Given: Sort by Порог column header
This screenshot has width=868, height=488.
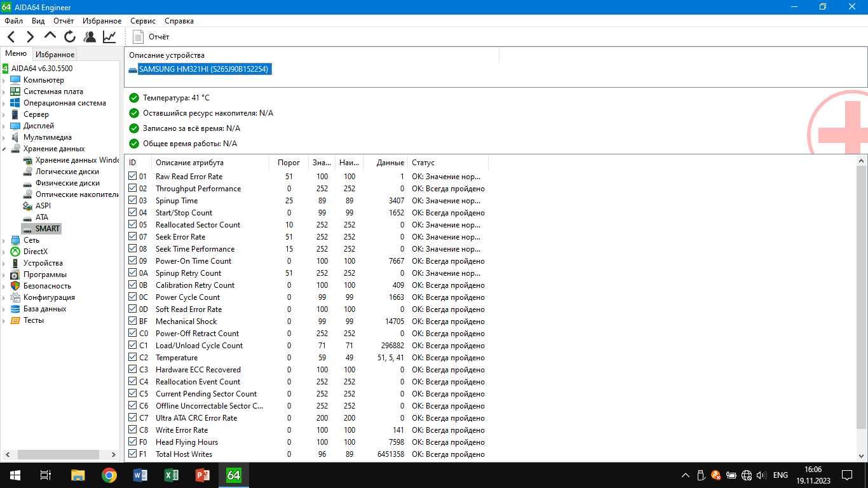Looking at the screenshot, I should click(289, 163).
